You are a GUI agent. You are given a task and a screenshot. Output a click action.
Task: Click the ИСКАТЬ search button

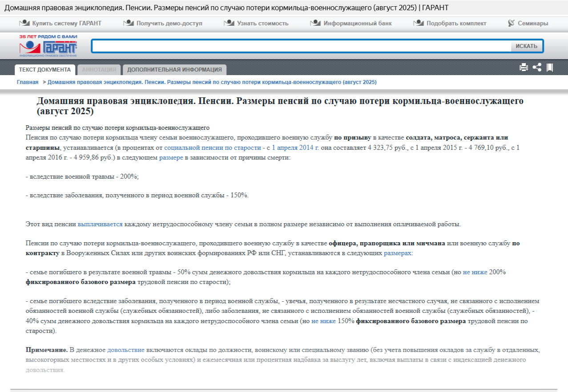[x=527, y=46]
